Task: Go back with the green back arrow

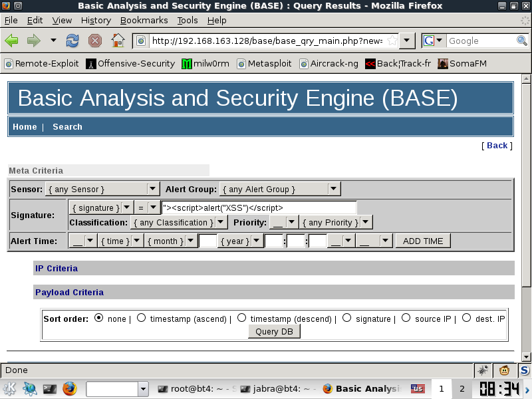Action: click(12, 41)
